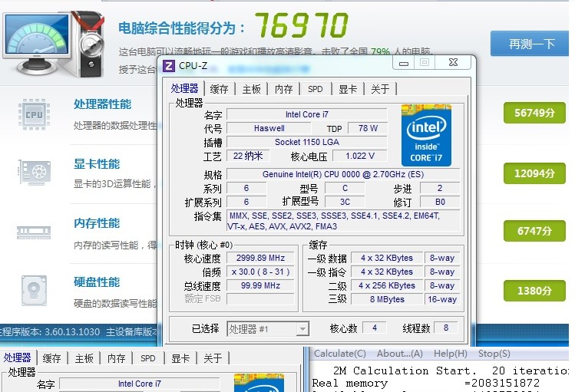The height and width of the screenshot is (392, 575).
Task: Click the Intel Core i7 badge logo
Action: click(426, 135)
